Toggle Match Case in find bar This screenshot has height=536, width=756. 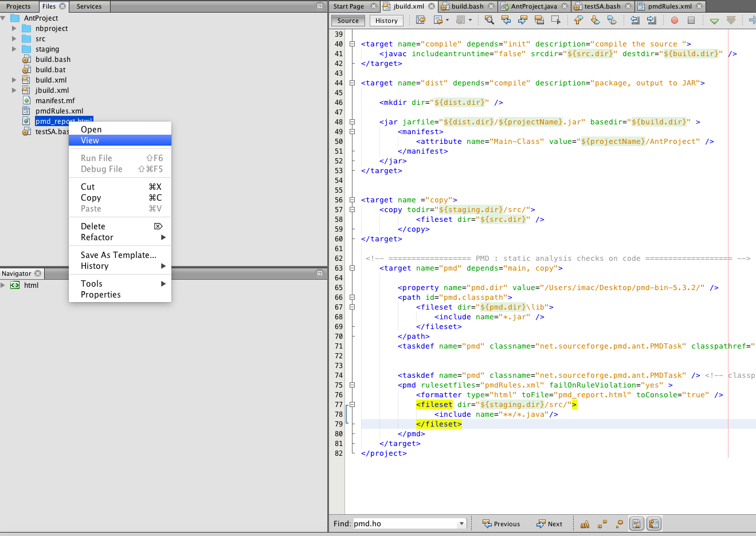tap(585, 524)
